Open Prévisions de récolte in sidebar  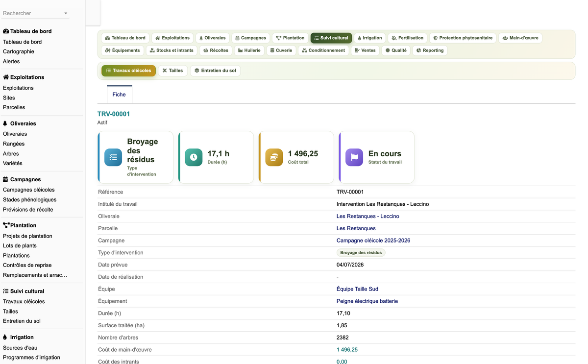click(28, 209)
